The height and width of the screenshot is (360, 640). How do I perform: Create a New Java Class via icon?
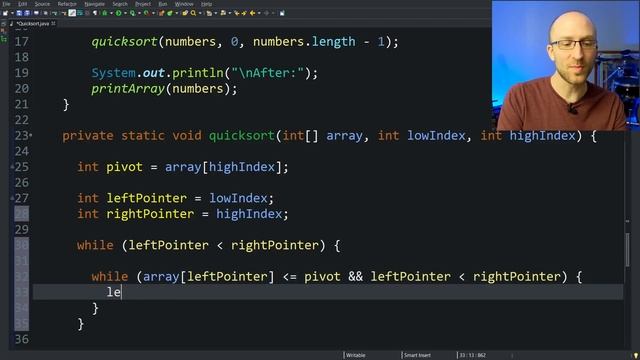tap(169, 13)
